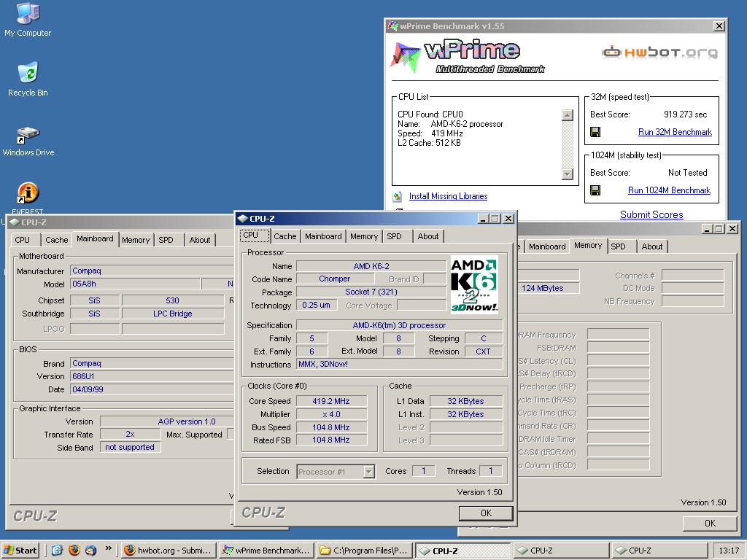Click the front CPU-Z window title bar

click(376, 219)
